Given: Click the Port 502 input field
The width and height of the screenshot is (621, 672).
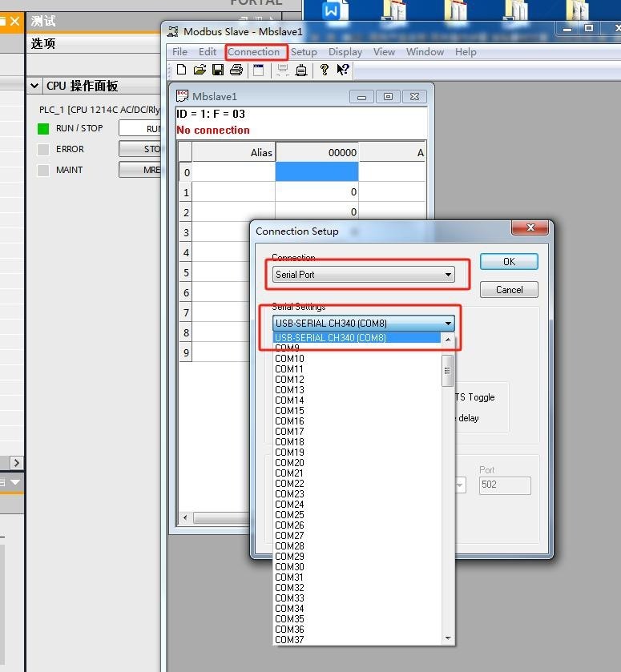Looking at the screenshot, I should pos(505,485).
